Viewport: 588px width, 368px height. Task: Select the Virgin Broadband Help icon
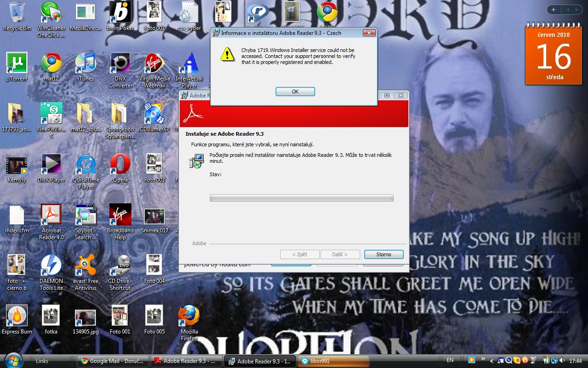click(120, 222)
